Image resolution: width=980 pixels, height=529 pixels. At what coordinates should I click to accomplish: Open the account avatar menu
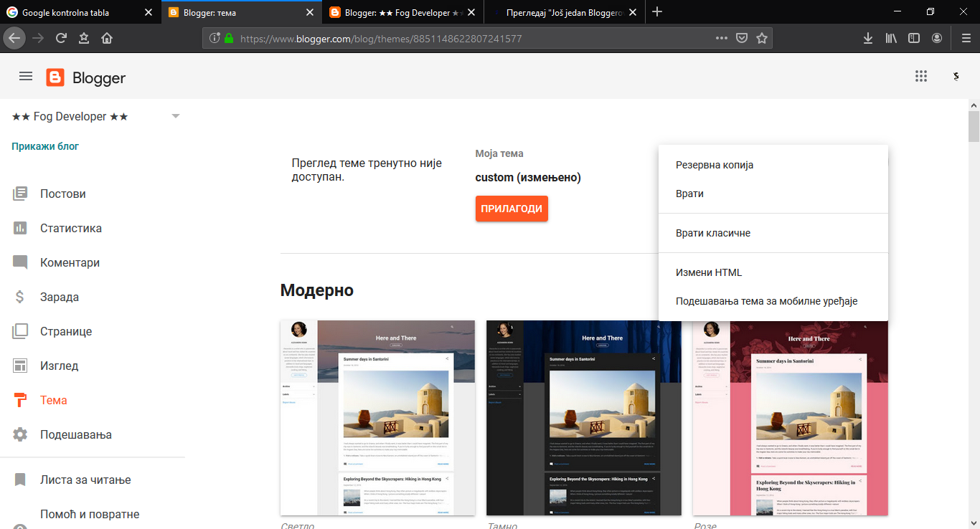[x=956, y=77]
